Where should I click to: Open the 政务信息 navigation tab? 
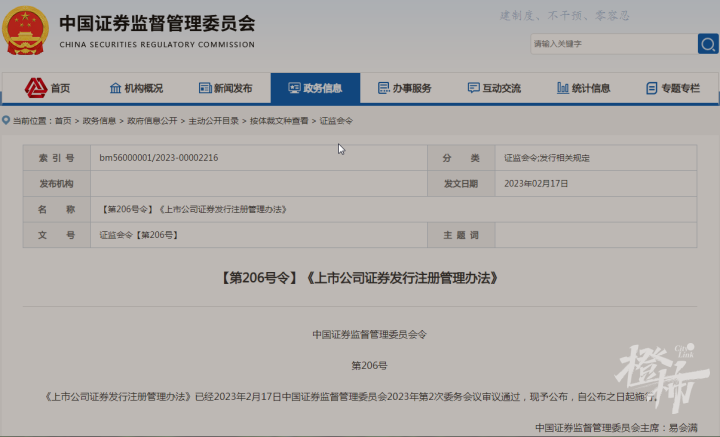[x=315, y=88]
